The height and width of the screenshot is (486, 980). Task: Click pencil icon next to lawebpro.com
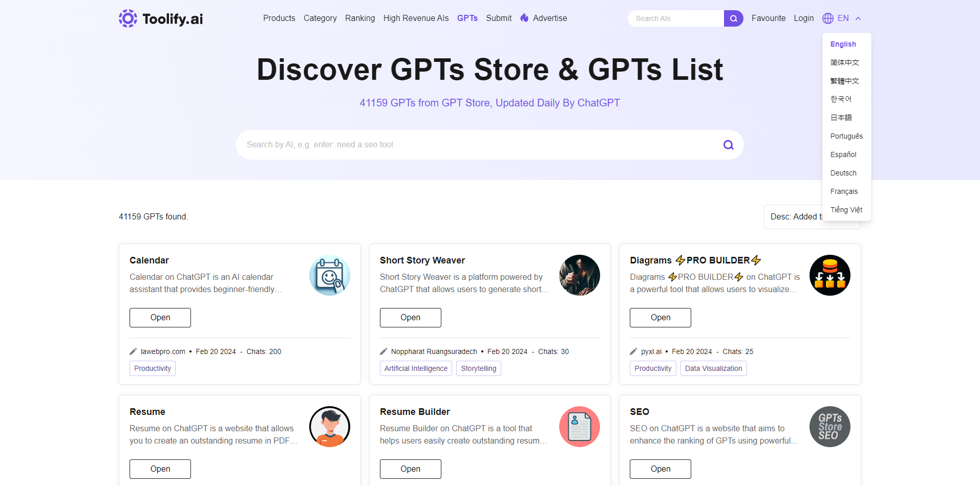click(x=133, y=351)
